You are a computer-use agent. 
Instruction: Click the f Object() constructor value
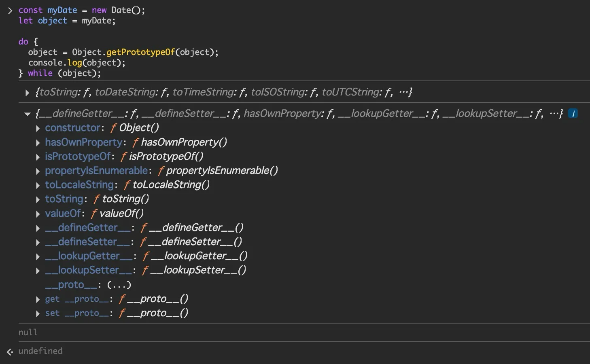pos(135,128)
